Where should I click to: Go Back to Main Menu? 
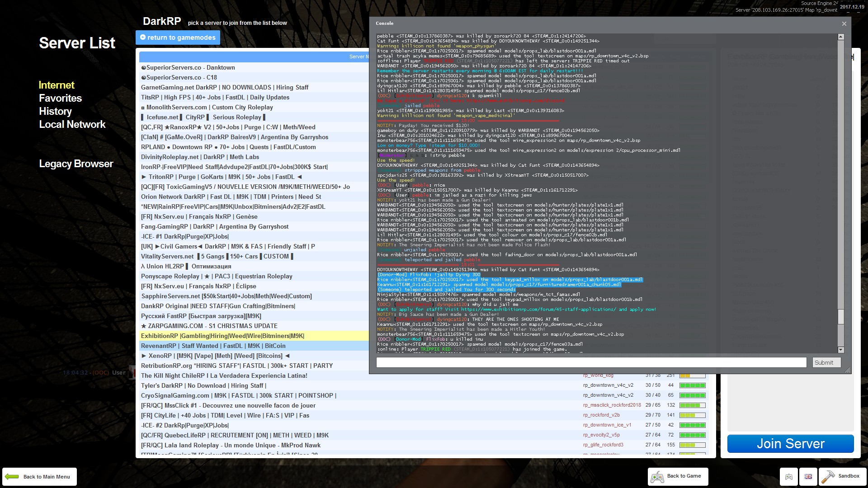pyautogui.click(x=39, y=477)
